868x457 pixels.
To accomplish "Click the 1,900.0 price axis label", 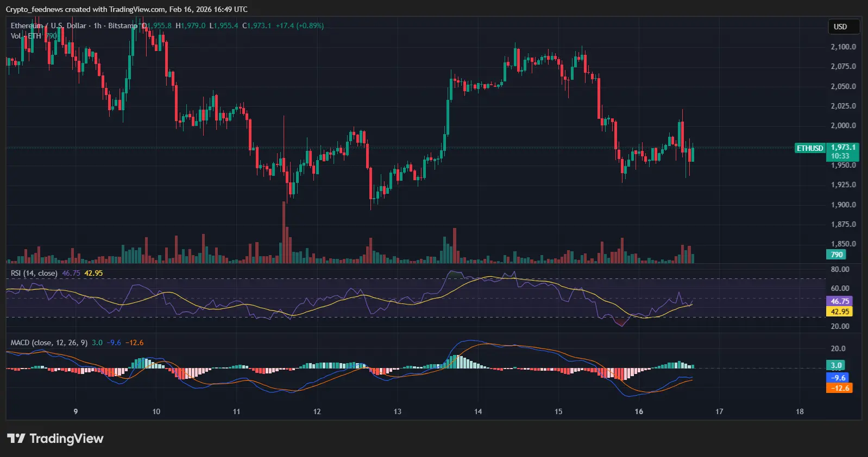I will point(843,205).
